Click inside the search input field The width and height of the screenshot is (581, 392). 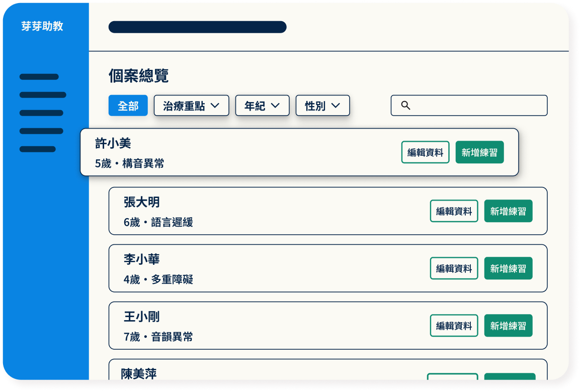(x=478, y=106)
